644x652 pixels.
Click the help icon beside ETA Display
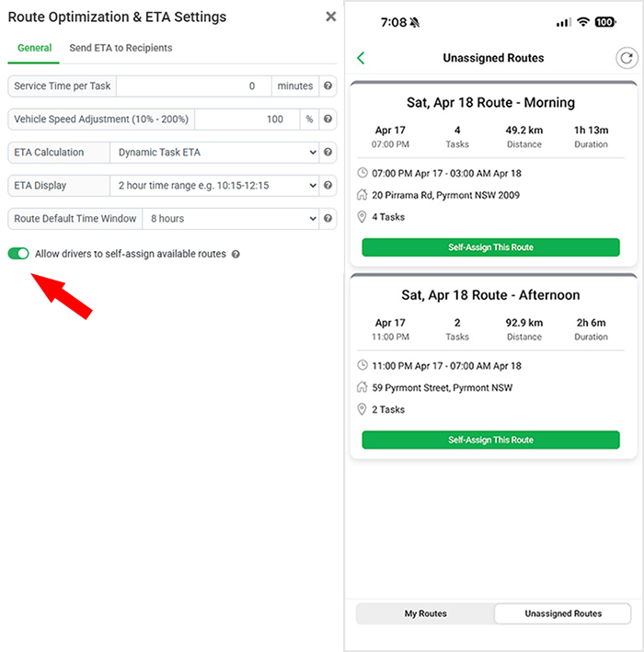328,185
